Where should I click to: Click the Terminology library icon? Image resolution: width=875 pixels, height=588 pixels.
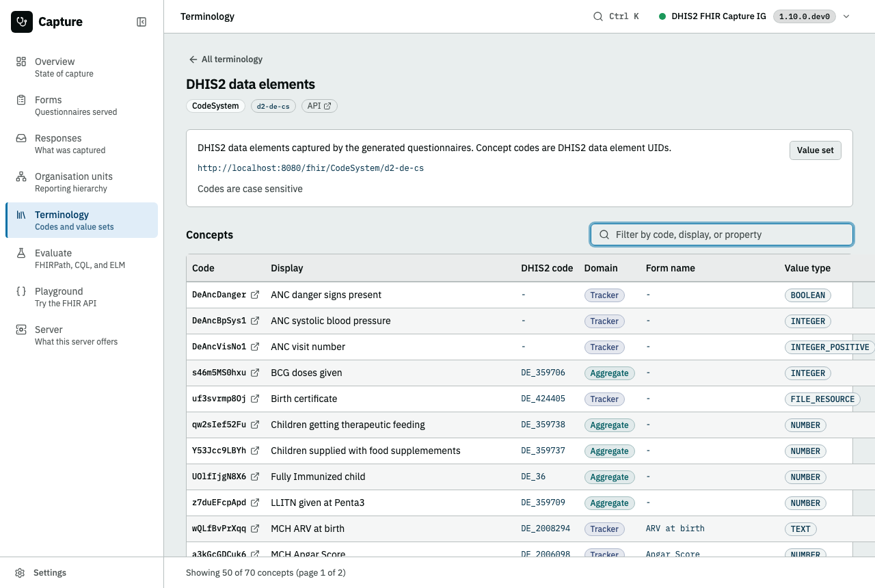21,215
